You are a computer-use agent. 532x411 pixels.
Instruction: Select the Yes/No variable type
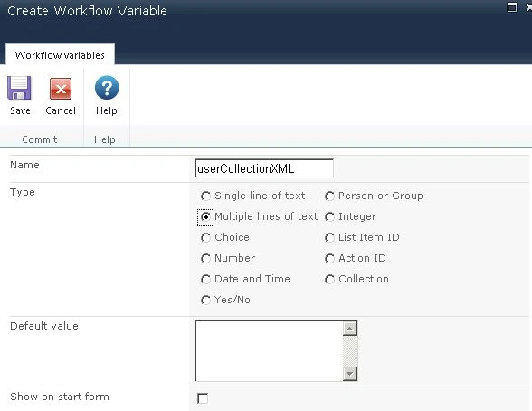[205, 300]
